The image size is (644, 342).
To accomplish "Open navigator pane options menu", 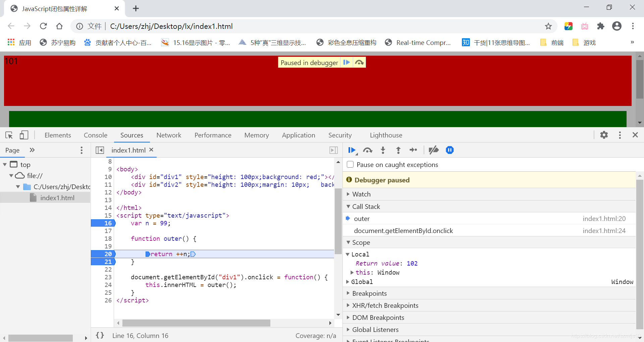I will (82, 150).
